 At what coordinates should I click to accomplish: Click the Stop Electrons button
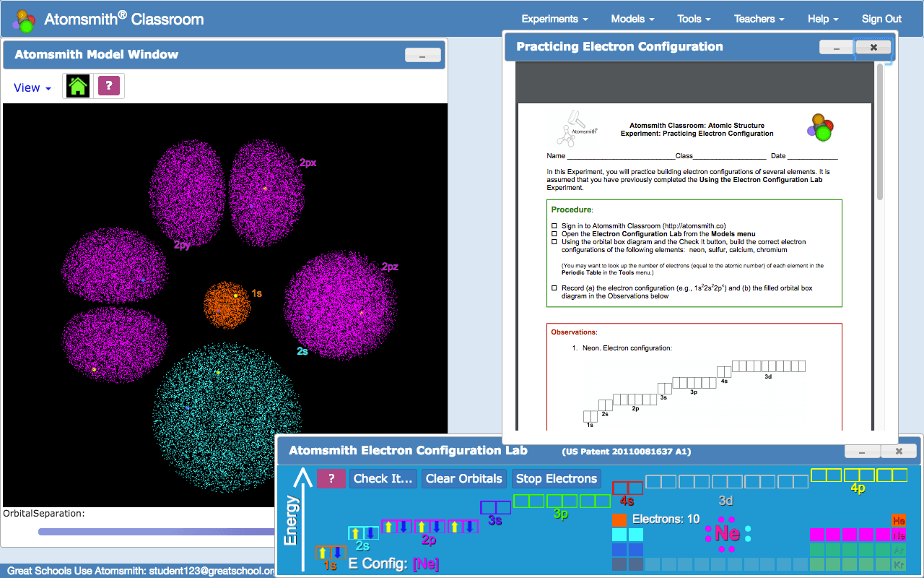click(557, 478)
